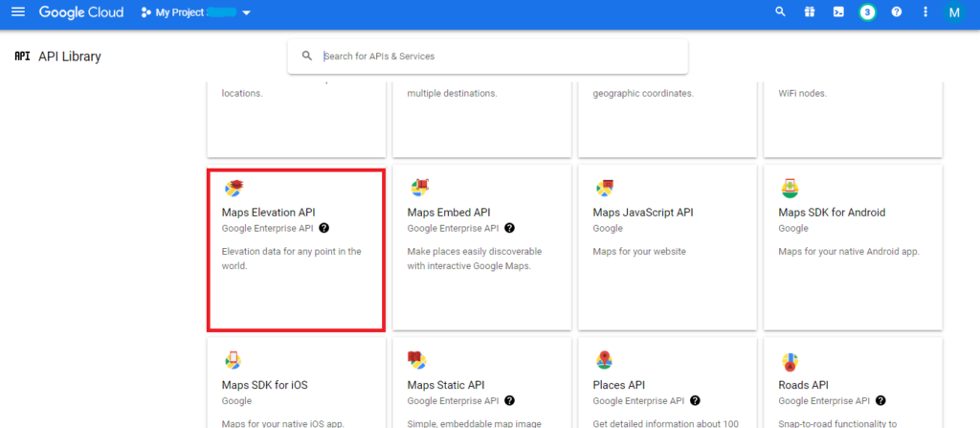Open the Maps SDK for Android card

coord(853,248)
